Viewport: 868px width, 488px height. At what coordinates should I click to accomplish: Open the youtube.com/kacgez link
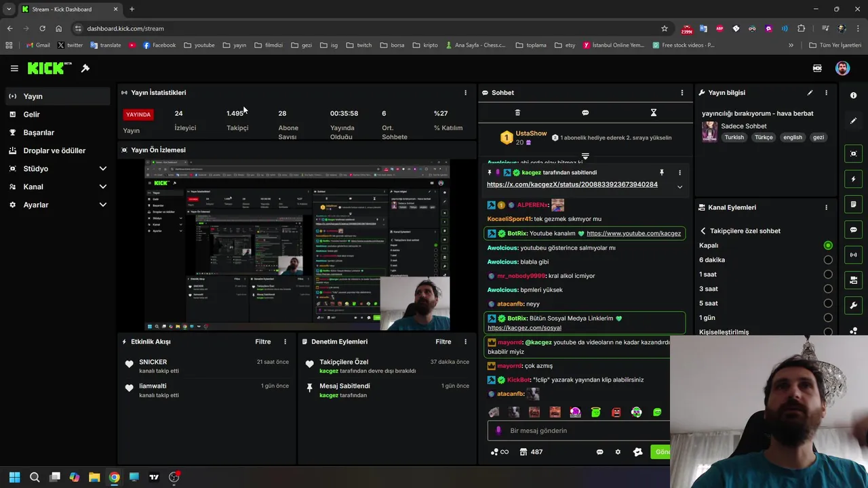(633, 233)
